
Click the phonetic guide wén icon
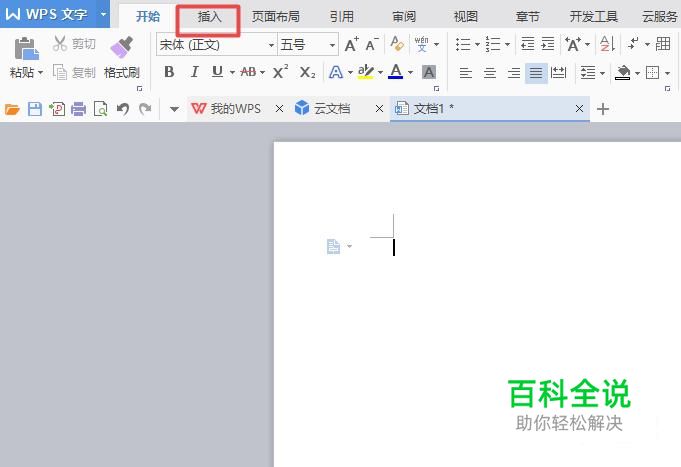(x=421, y=44)
